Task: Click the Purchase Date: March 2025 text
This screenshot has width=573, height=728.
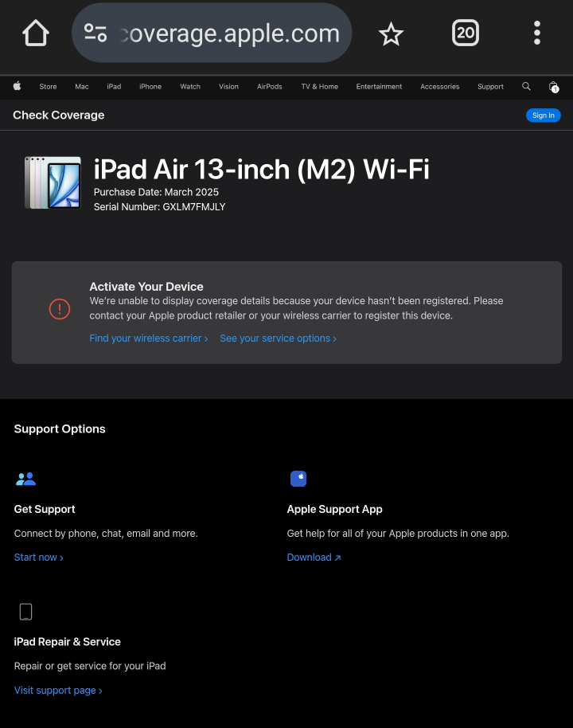Action: click(156, 192)
